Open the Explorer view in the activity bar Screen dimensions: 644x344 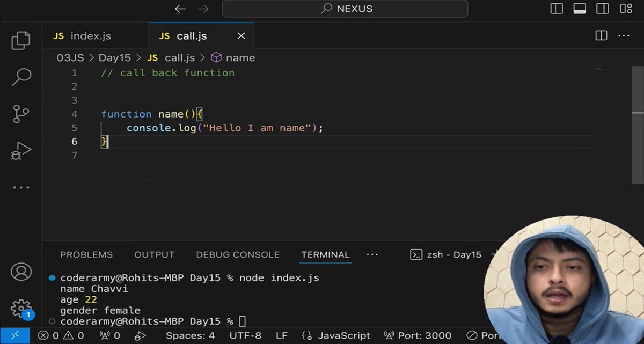pos(21,40)
